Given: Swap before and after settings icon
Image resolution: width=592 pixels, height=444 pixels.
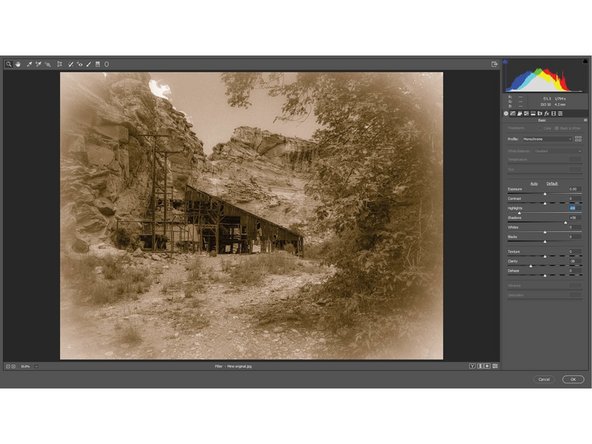Looking at the screenshot, I should click(480, 366).
